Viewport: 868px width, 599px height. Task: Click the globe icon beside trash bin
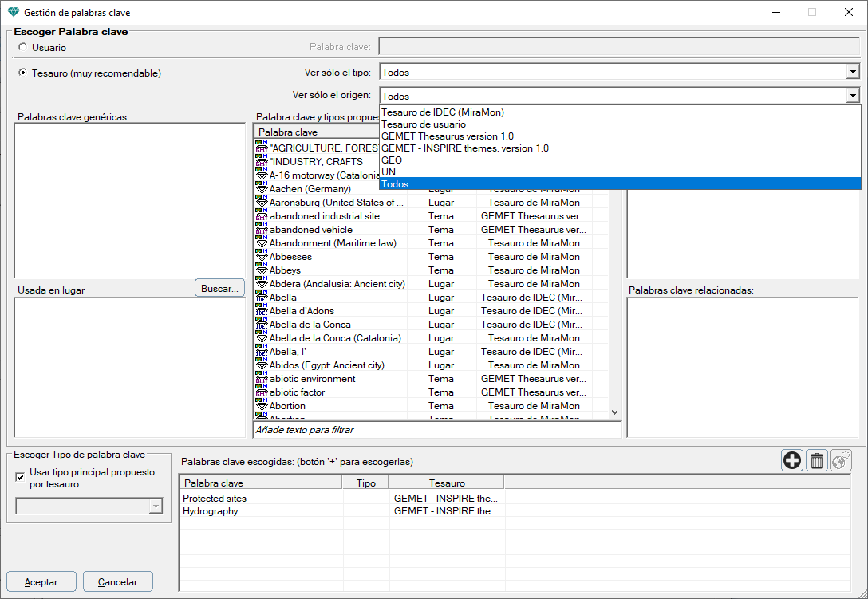(841, 460)
